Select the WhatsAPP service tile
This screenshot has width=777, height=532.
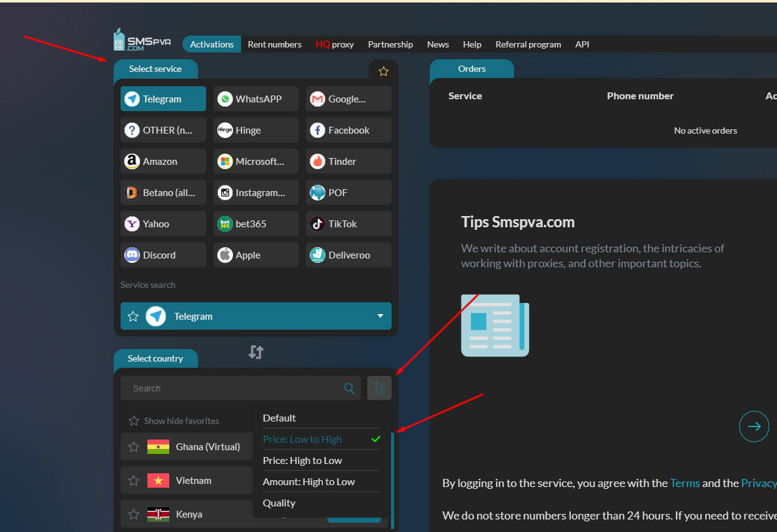(256, 99)
